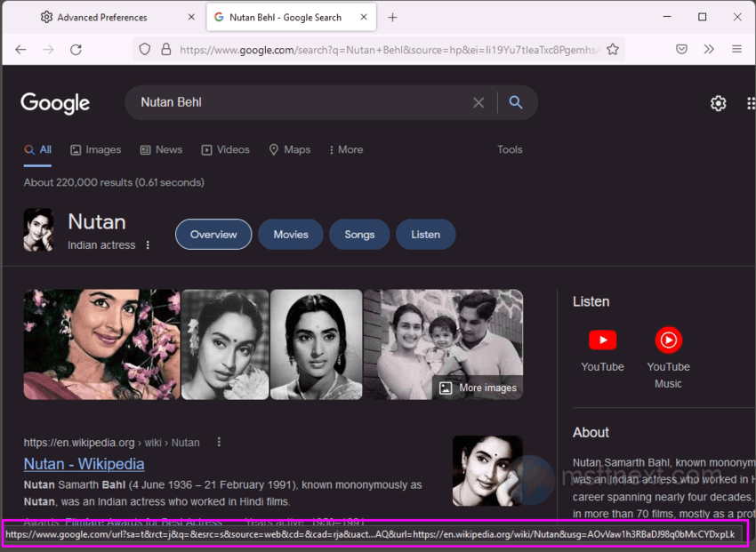
Task: Click the magnifier search button
Action: pos(516,102)
